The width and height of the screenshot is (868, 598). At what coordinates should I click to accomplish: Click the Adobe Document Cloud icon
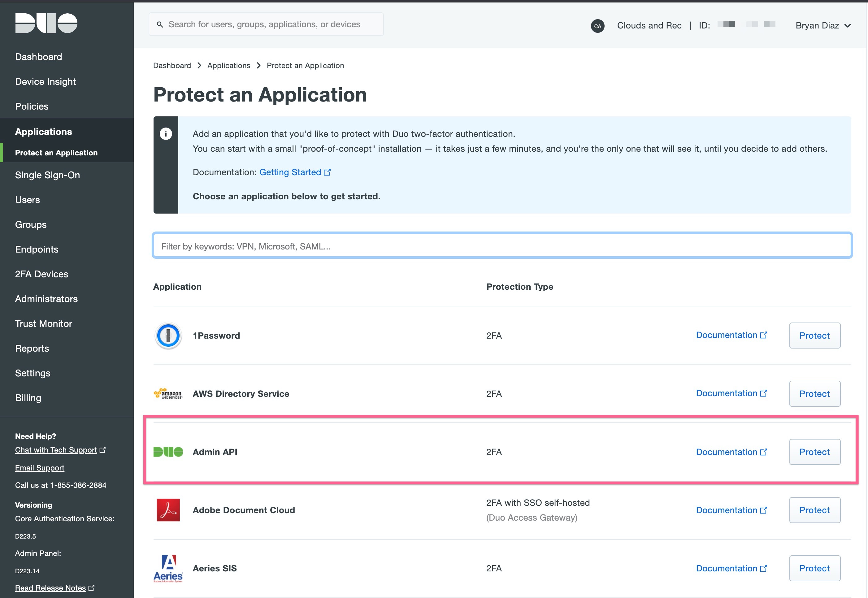tap(168, 510)
